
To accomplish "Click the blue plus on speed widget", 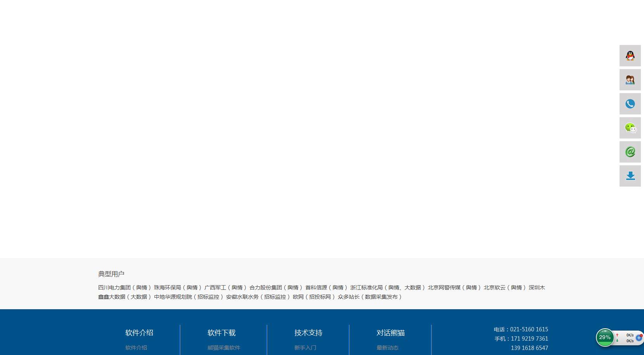I will point(639,338).
